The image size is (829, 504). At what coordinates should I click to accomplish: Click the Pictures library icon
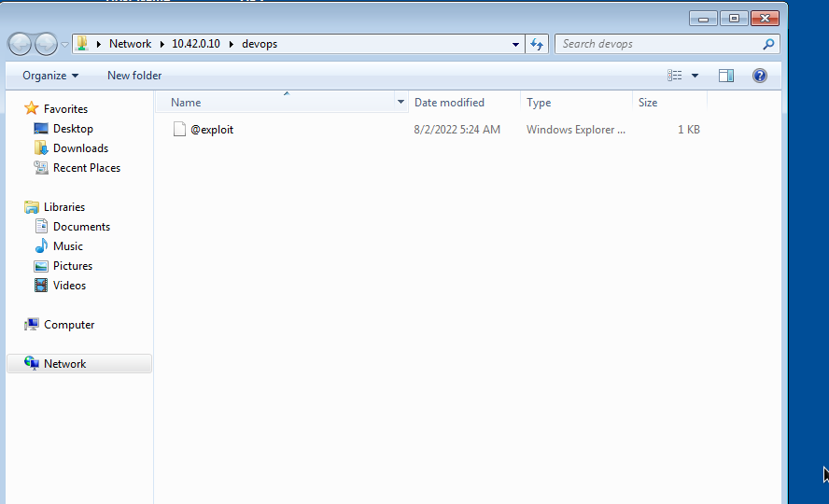[x=41, y=266]
